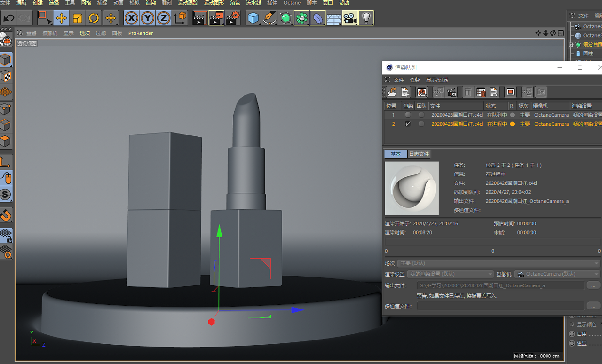Viewport: 602px width, 364px height.
Task: Click the spline pen tool icon
Action: 269,18
